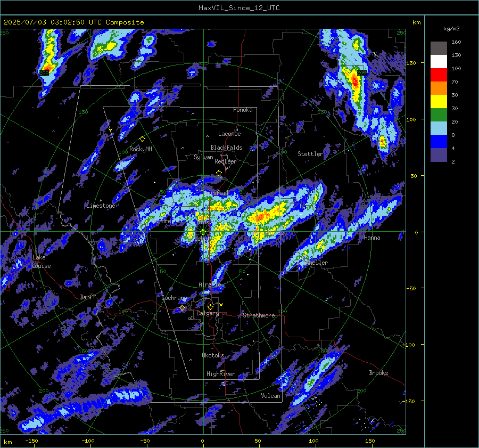
Task: Click the Limestone label
Action: point(101,206)
